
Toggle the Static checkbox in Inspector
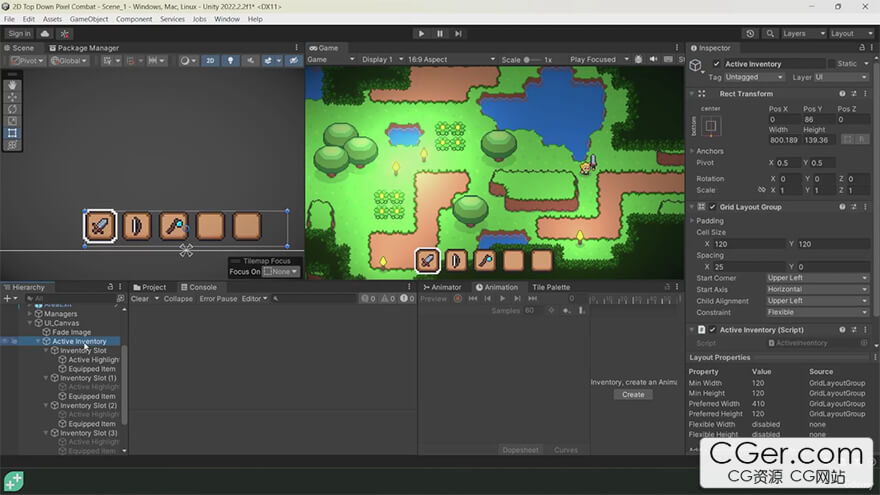pos(829,64)
